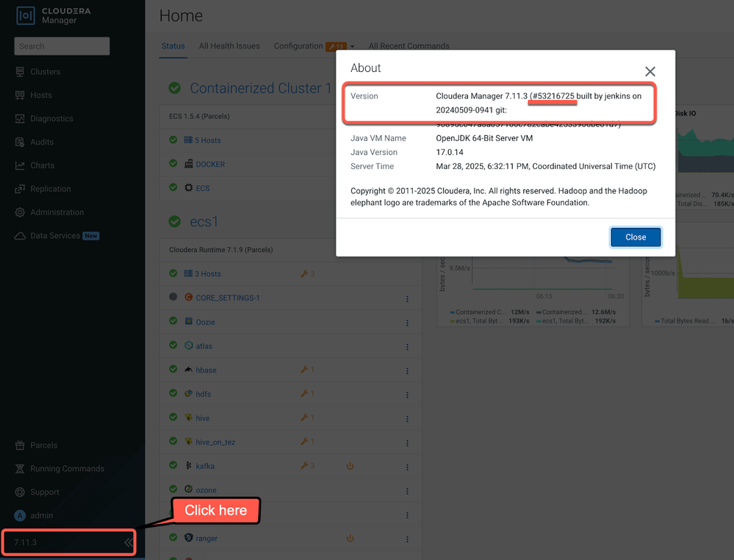Open the DOCKER service link
This screenshot has width=734, height=560.
pos(210,164)
